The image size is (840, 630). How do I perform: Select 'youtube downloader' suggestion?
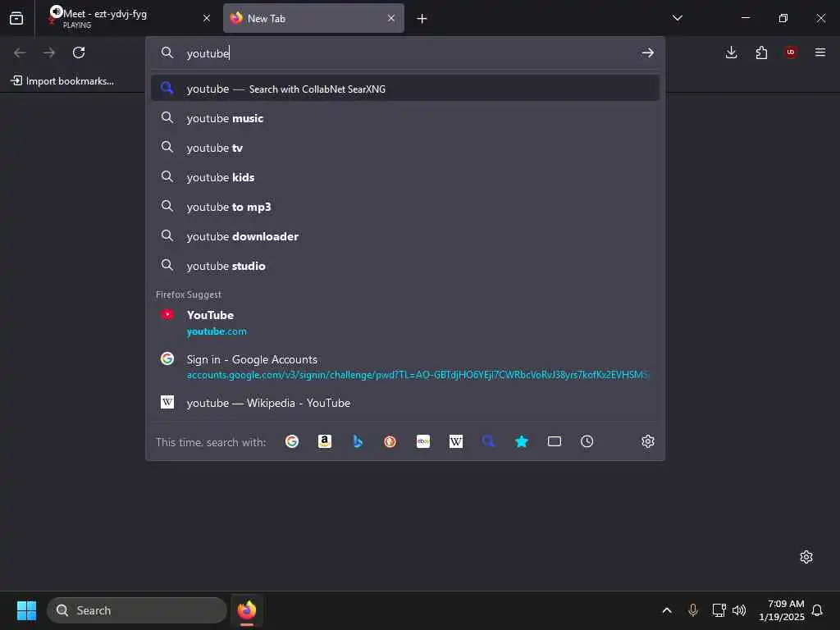coord(405,235)
